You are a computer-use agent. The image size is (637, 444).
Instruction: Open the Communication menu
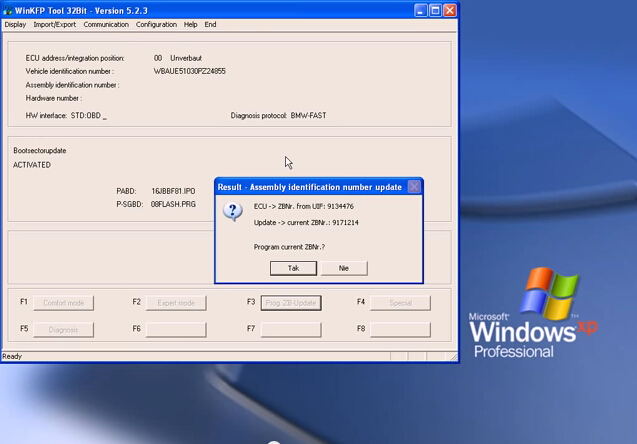[x=106, y=24]
